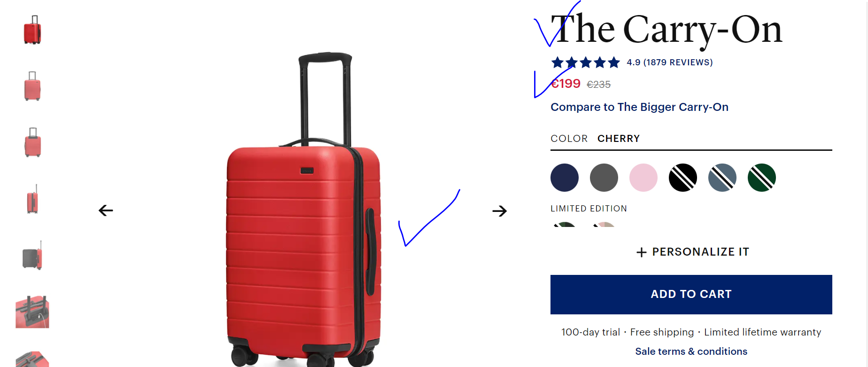Choose the sold-out black striped swatch

pyautogui.click(x=683, y=178)
